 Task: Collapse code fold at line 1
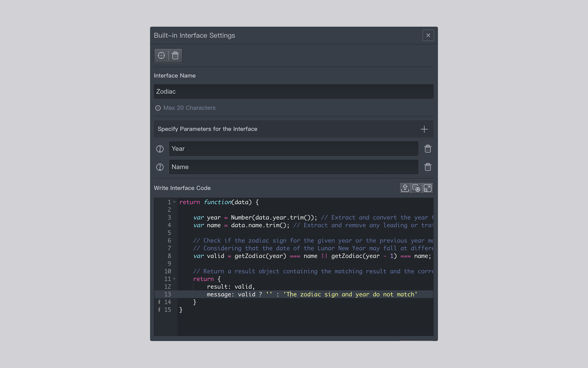174,202
